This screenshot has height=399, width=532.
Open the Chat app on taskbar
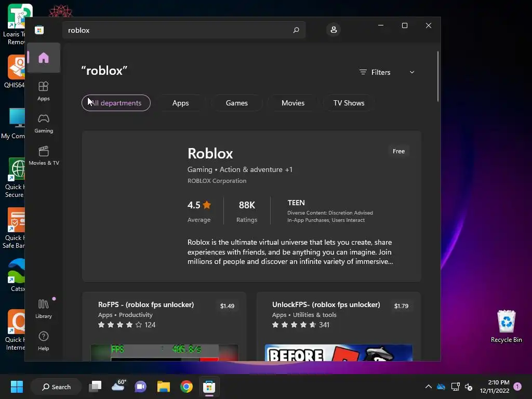(140, 387)
